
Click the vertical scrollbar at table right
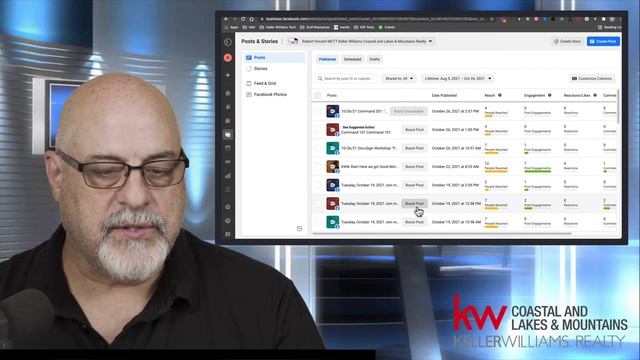point(618,106)
